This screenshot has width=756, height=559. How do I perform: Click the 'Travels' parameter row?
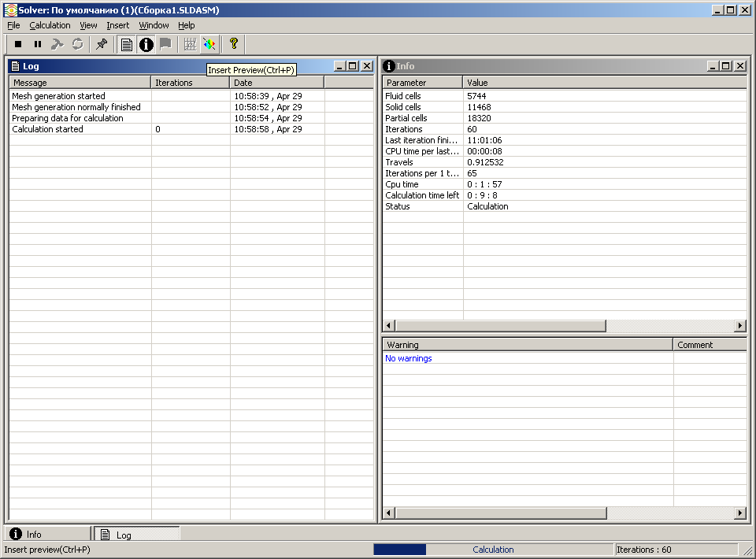[x=565, y=162]
